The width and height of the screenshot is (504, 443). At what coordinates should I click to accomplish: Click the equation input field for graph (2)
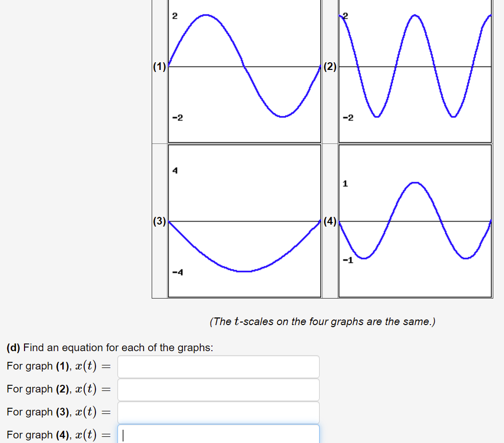point(218,389)
